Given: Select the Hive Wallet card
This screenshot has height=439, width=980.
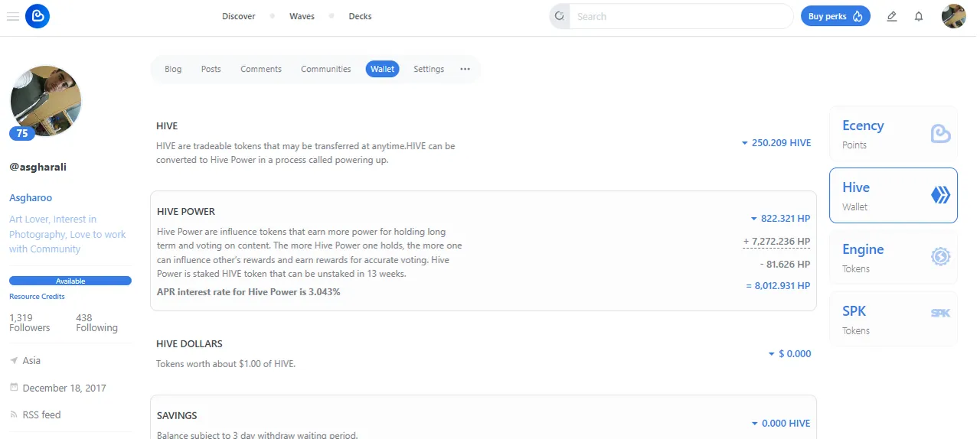Looking at the screenshot, I should tap(893, 196).
